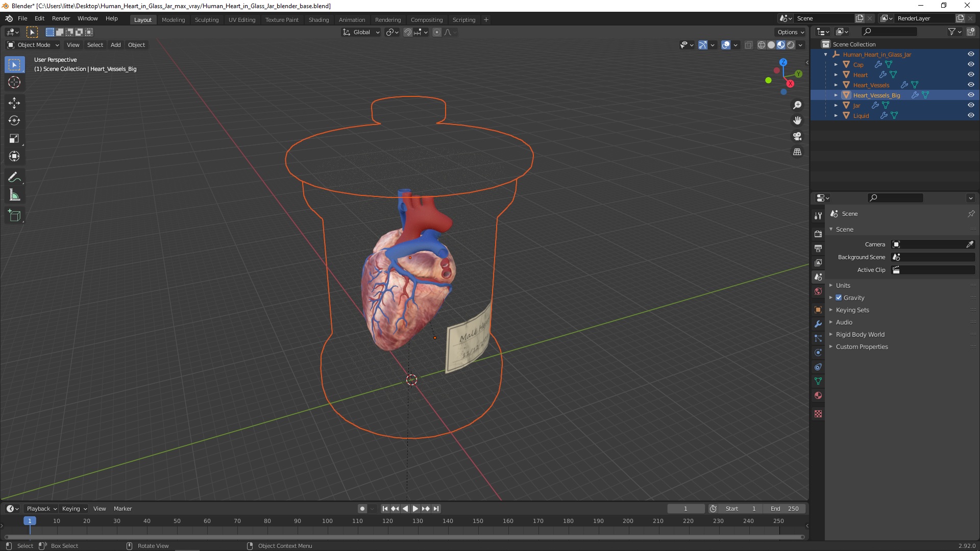Switch to the UV Editing workspace tab
This screenshot has height=551, width=980.
[242, 19]
